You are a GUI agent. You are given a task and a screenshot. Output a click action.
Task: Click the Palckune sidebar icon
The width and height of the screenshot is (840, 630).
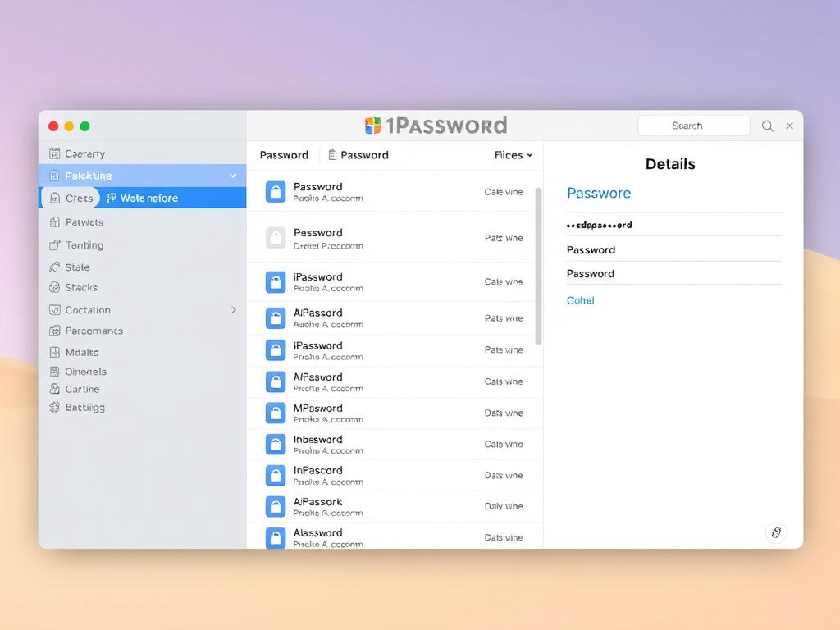click(x=54, y=176)
